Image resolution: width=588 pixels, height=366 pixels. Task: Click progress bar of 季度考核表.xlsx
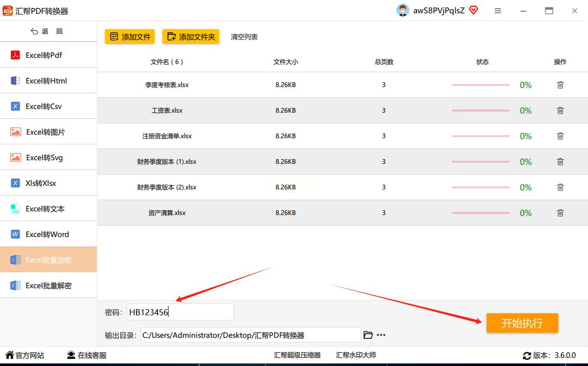point(481,85)
